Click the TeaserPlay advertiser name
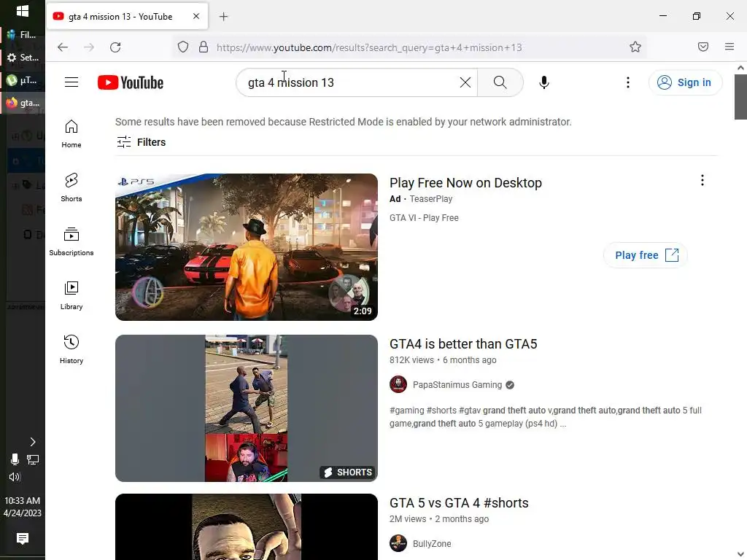Viewport: 747px width, 560px height. click(x=430, y=199)
